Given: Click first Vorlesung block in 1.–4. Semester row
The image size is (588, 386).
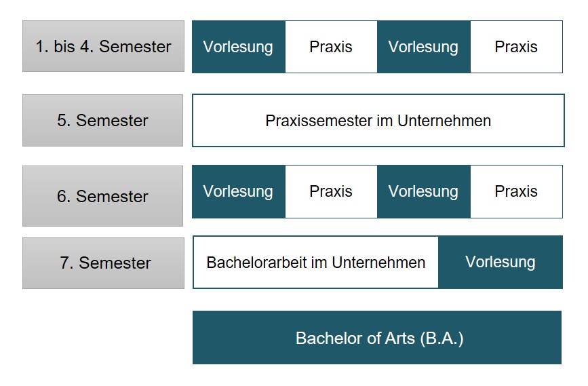Looking at the screenshot, I should (239, 47).
